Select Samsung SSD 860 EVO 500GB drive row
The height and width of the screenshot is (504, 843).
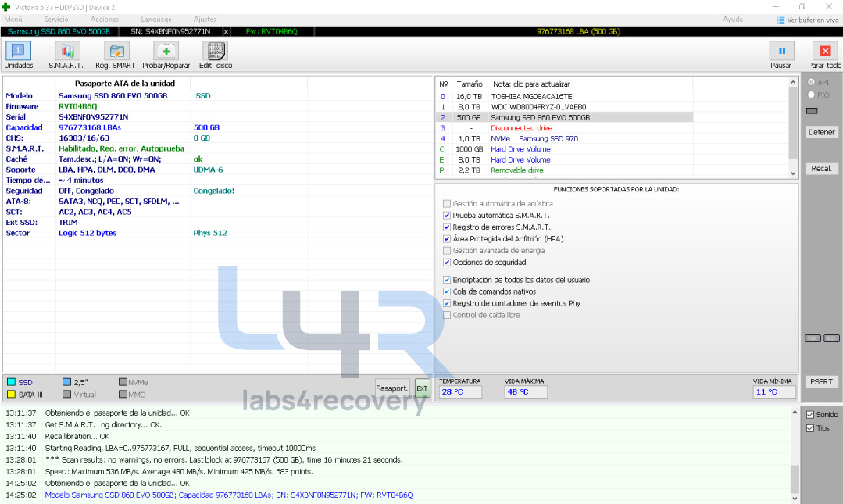[x=565, y=117]
